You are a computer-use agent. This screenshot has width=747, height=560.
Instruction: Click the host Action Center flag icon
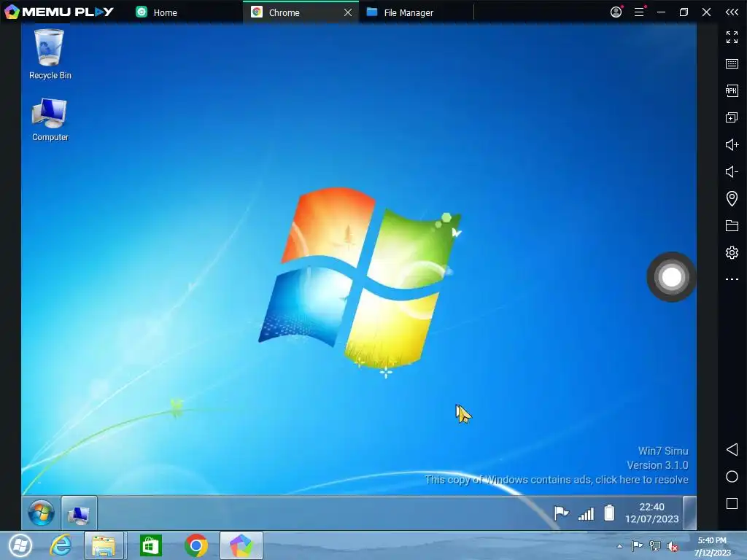637,545
